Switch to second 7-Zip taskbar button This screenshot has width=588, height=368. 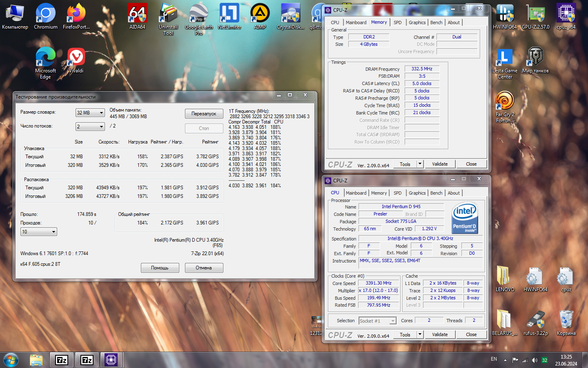[87, 360]
